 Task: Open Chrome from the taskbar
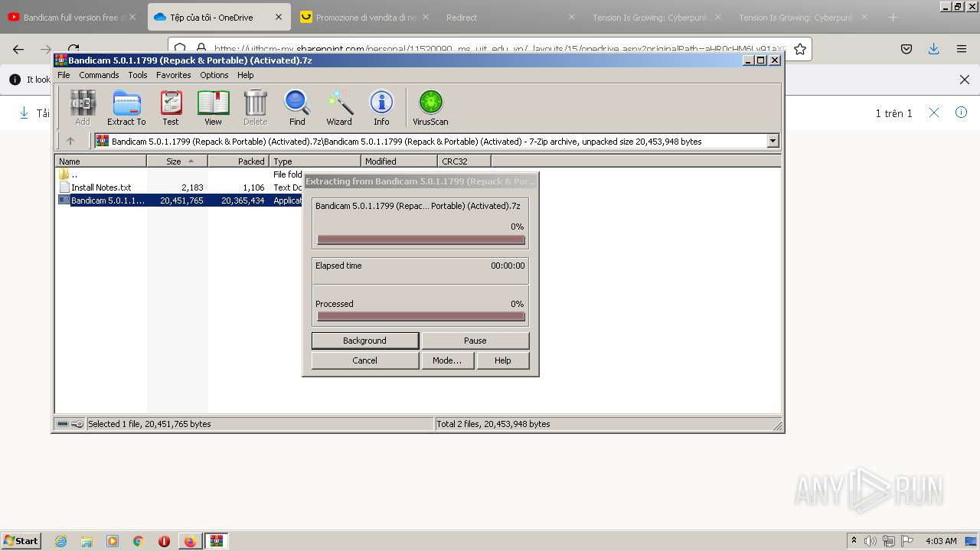click(139, 541)
